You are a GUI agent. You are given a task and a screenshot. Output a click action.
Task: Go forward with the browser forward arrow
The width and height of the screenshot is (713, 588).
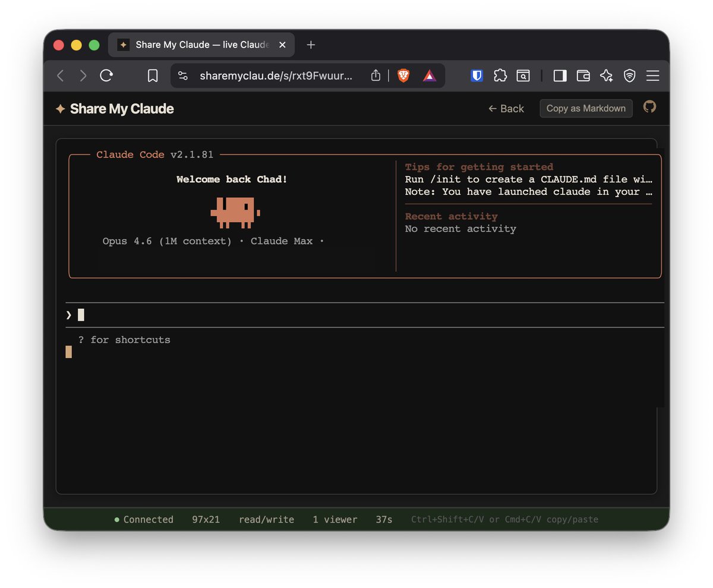[83, 75]
